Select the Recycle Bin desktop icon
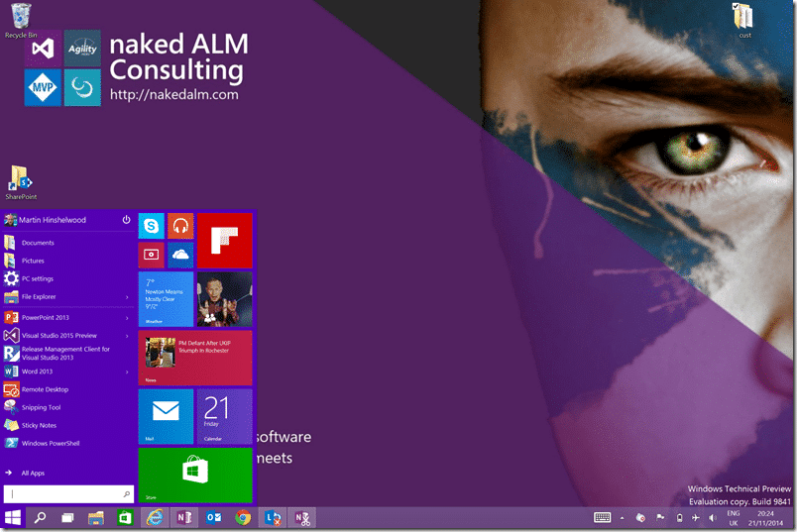 (x=21, y=21)
